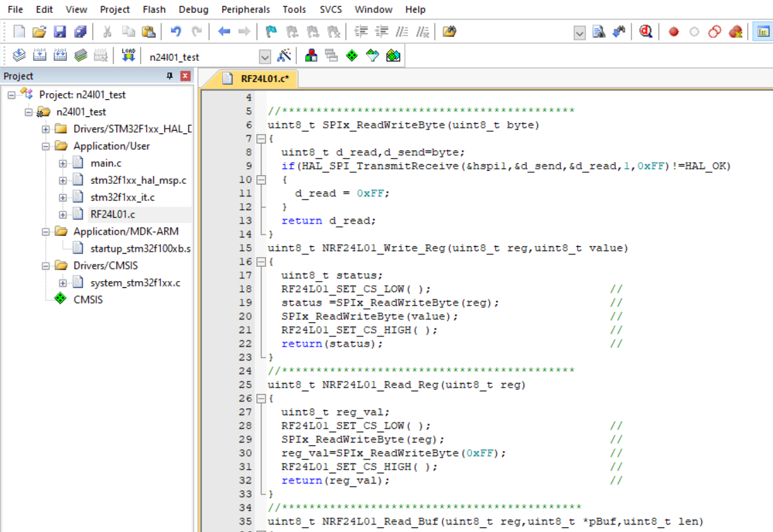Open Options for Target magic wand icon
Image resolution: width=773 pixels, height=532 pixels.
(285, 56)
